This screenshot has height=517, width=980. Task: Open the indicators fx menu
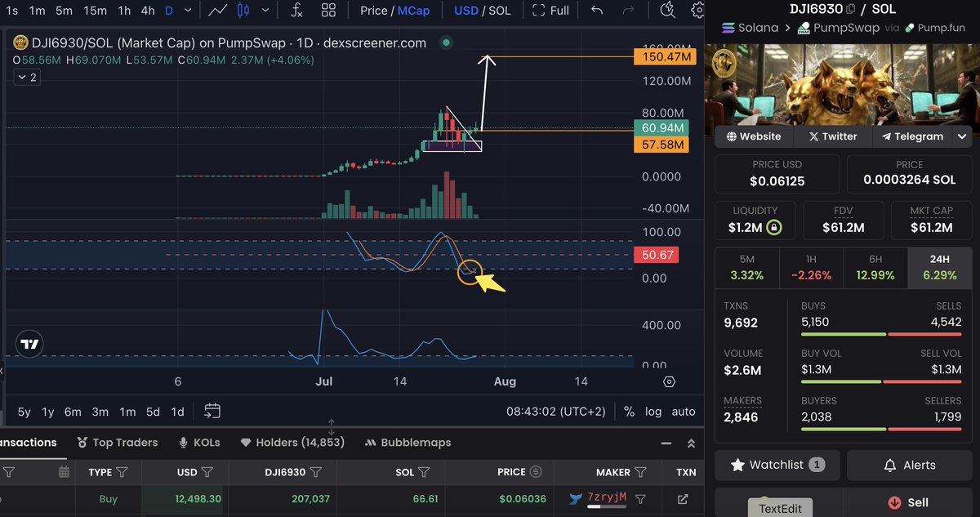[297, 11]
